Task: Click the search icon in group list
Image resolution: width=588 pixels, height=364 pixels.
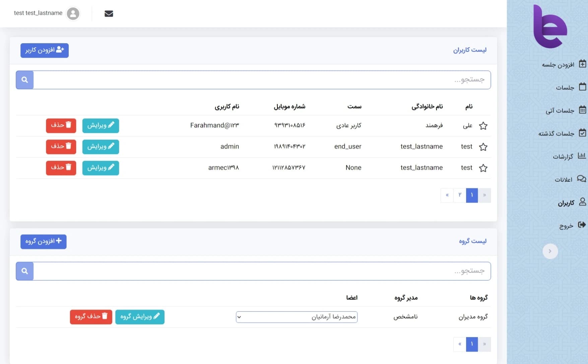Action: tap(25, 271)
